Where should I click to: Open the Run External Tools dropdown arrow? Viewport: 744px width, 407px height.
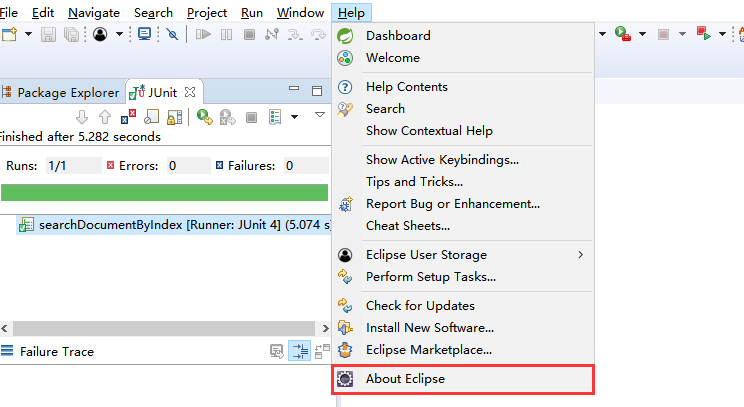(x=642, y=34)
